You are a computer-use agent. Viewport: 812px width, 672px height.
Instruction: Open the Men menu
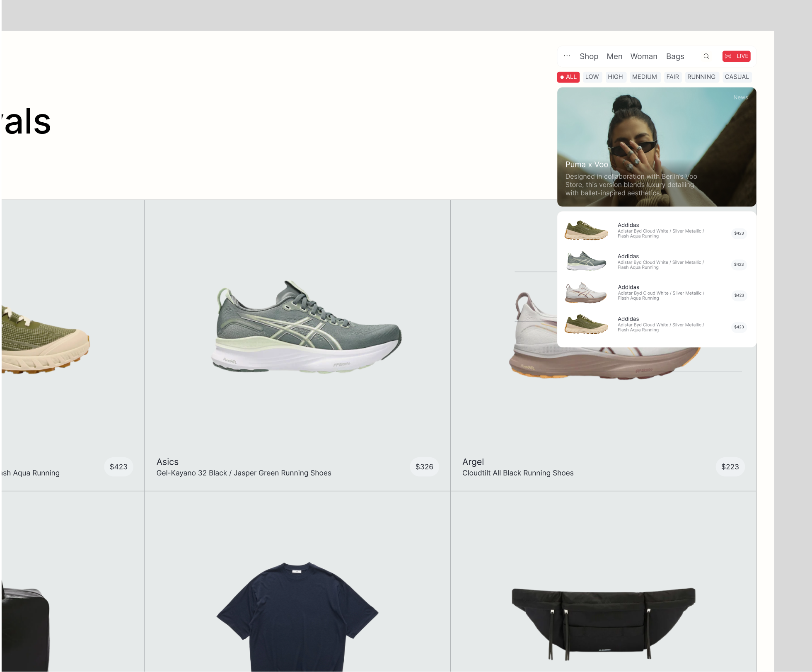pos(614,56)
